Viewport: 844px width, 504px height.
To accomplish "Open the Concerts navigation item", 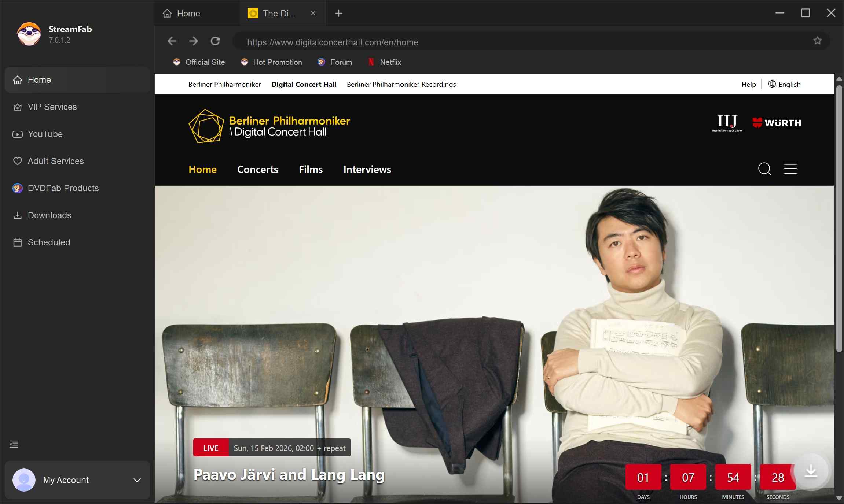I will (257, 169).
